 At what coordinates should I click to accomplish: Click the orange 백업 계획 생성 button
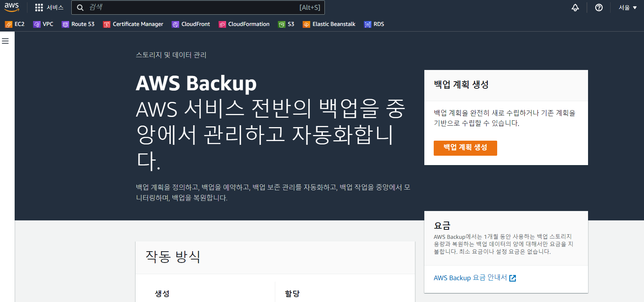click(465, 148)
